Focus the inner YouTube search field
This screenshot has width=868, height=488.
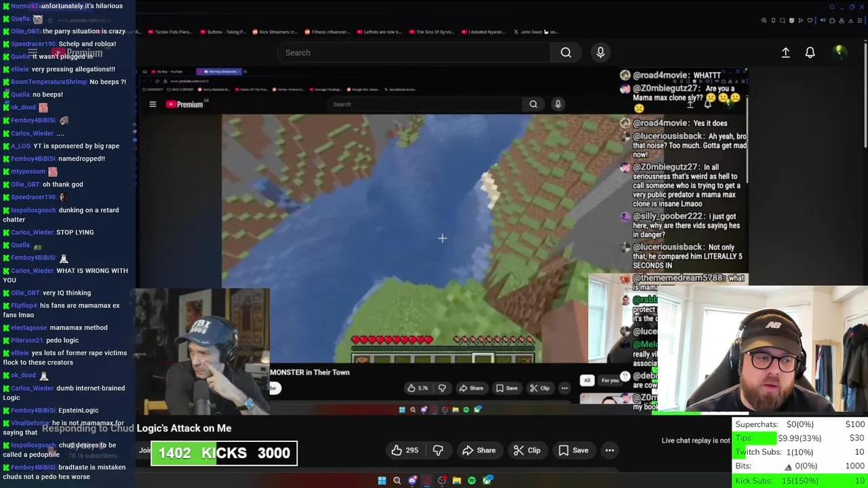pyautogui.click(x=427, y=104)
